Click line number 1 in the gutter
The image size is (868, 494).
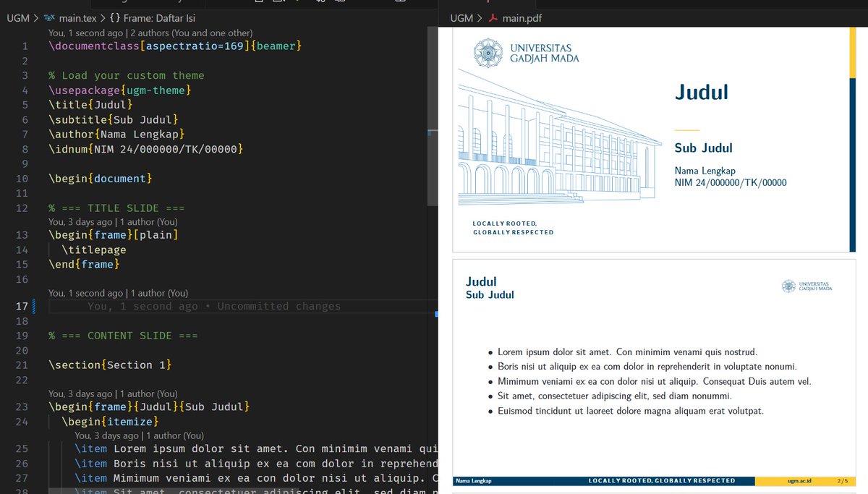point(25,46)
